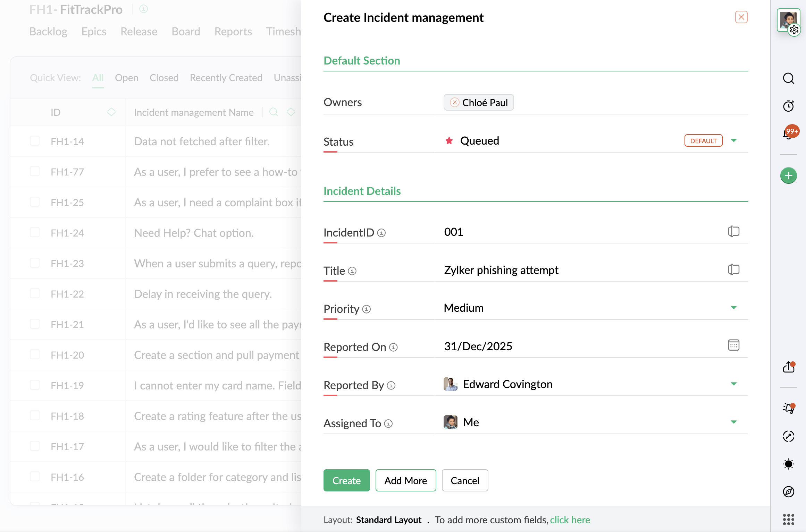Switch to the Board tab
This screenshot has width=806, height=532.
[186, 32]
